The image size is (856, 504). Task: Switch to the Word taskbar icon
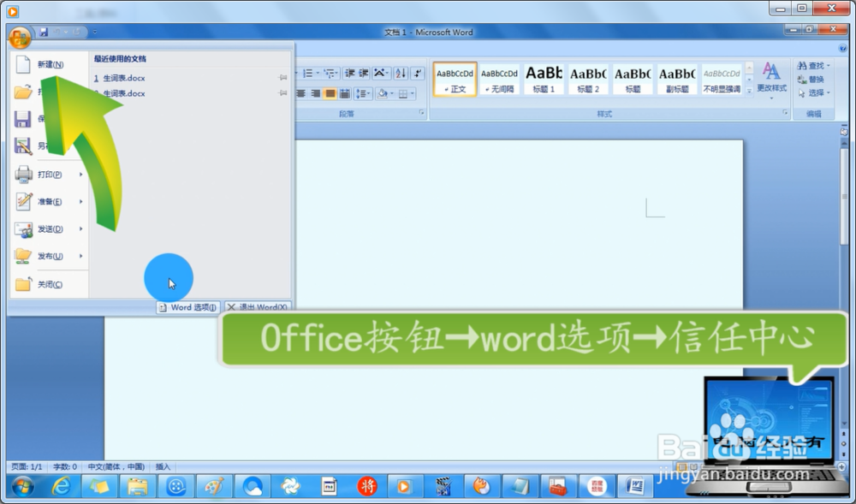635,486
